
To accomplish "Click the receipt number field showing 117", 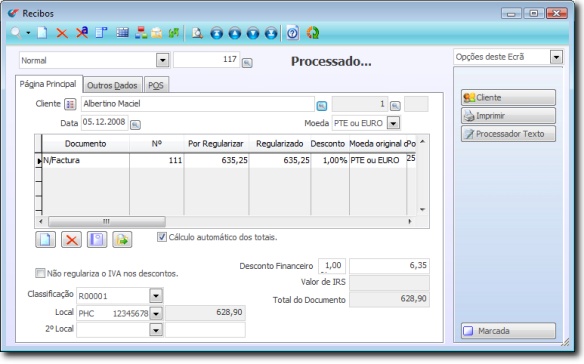I will 206,60.
